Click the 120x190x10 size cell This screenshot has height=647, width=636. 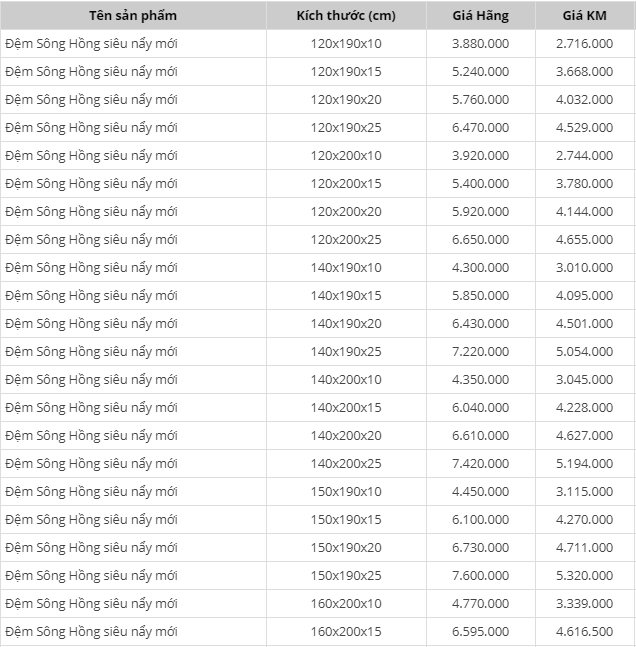346,44
